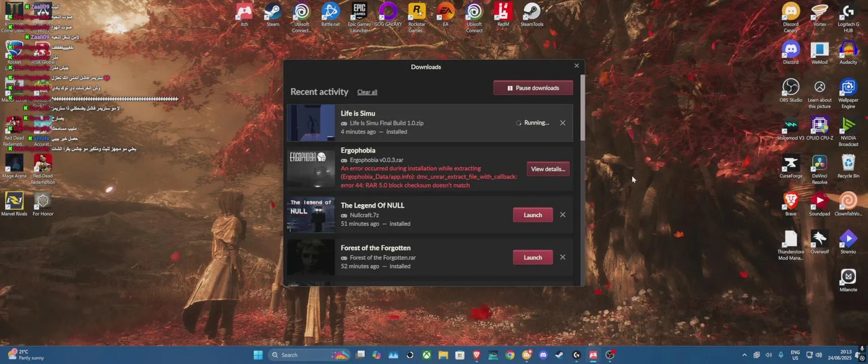The image size is (868, 364).
Task: Open SteamTools desktop icon
Action: [x=532, y=14]
